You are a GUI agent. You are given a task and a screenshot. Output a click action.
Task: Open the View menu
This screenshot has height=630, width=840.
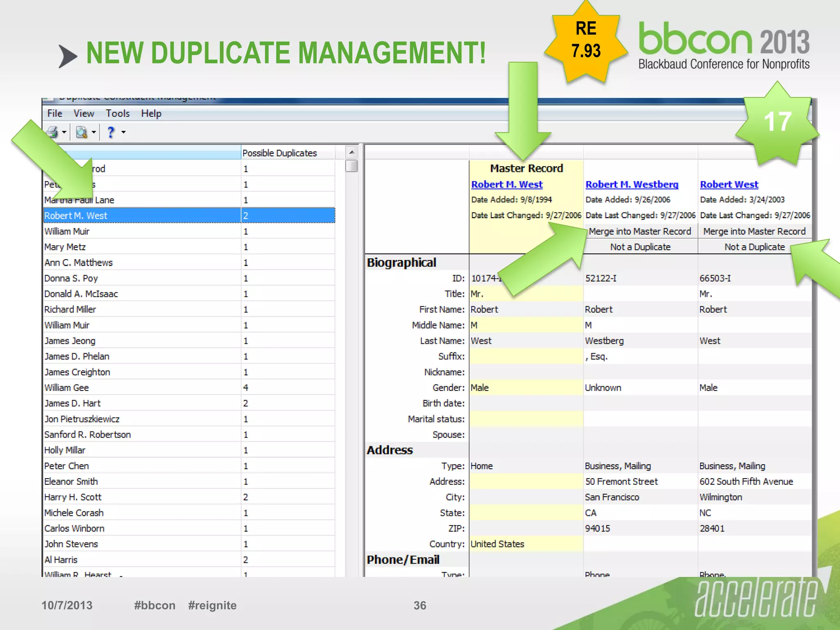tap(84, 114)
